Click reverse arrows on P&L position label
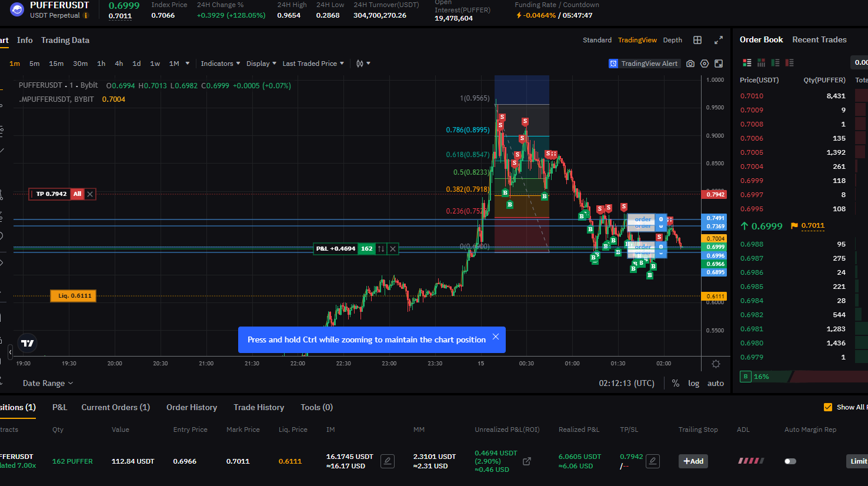 381,249
